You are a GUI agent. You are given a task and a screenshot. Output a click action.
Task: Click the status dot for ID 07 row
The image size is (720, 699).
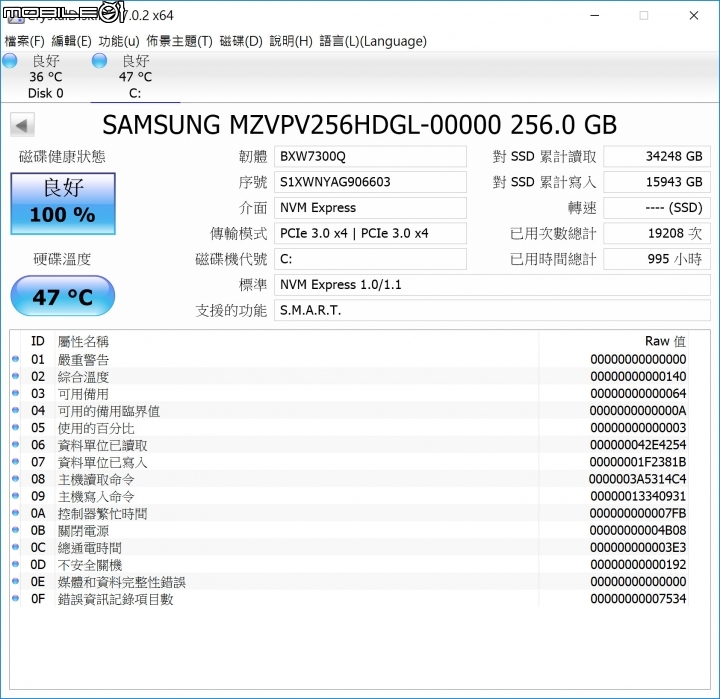(15, 462)
